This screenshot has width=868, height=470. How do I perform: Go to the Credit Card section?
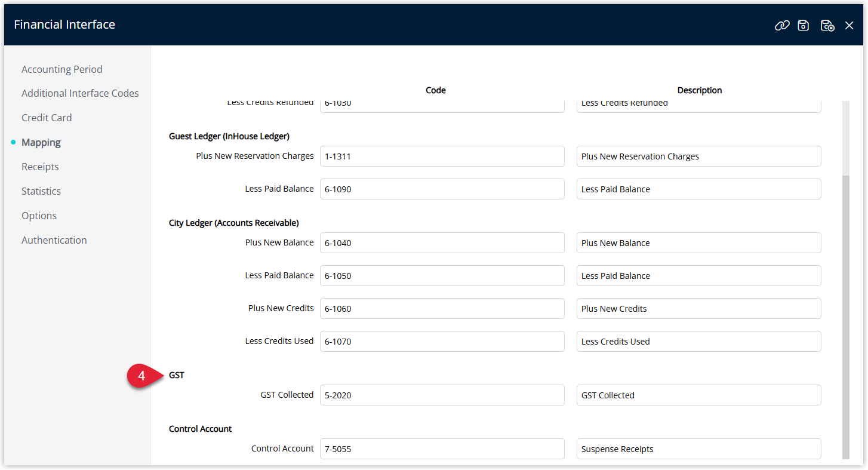(x=47, y=118)
